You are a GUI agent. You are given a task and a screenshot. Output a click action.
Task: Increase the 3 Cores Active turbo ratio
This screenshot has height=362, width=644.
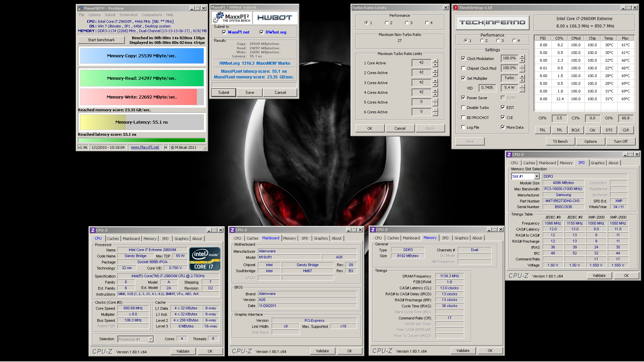(x=435, y=81)
